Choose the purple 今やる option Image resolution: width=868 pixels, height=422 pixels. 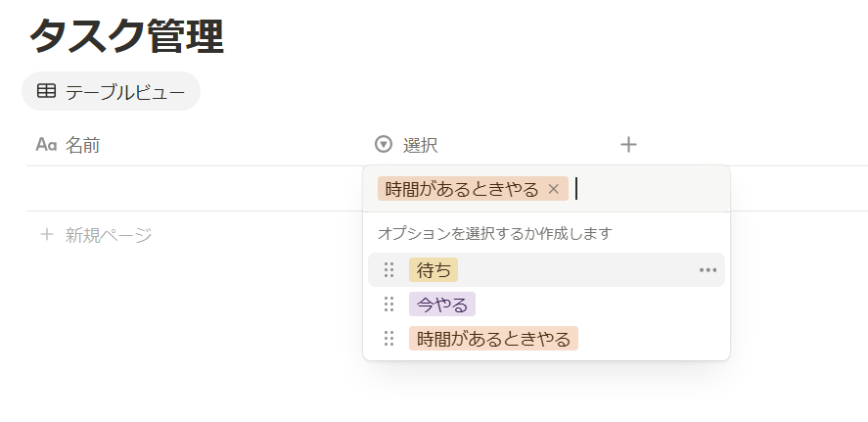click(x=441, y=305)
